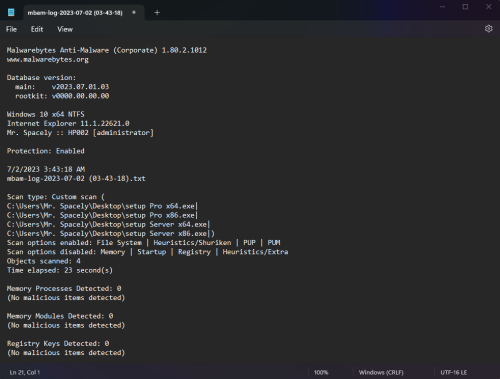Click the UTF-16 LE encoding indicator
Screen dimensions: 500x379
454,372
